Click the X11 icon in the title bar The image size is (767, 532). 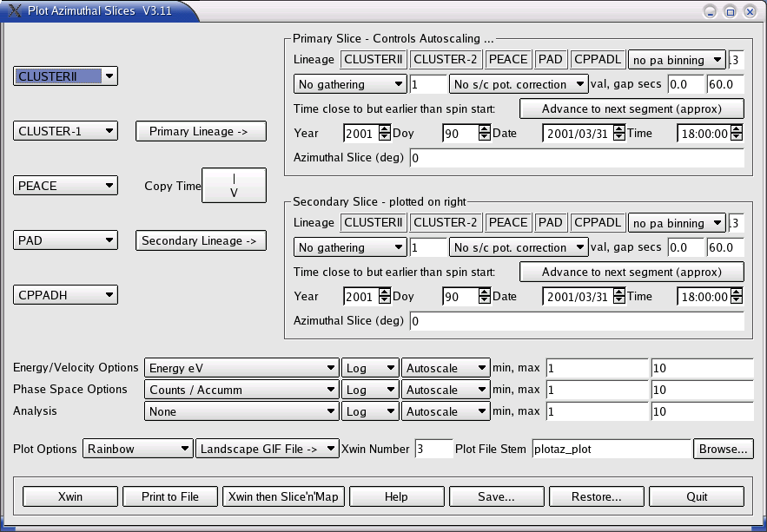15,11
